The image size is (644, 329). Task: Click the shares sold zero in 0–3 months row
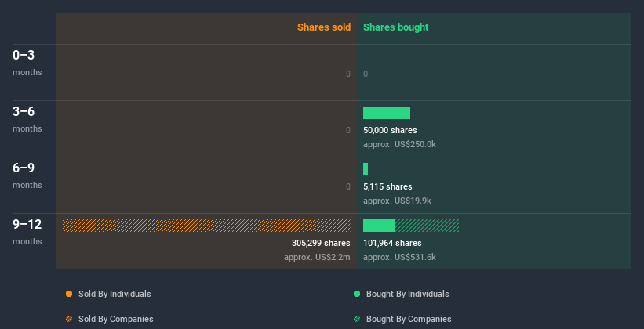[348, 74]
